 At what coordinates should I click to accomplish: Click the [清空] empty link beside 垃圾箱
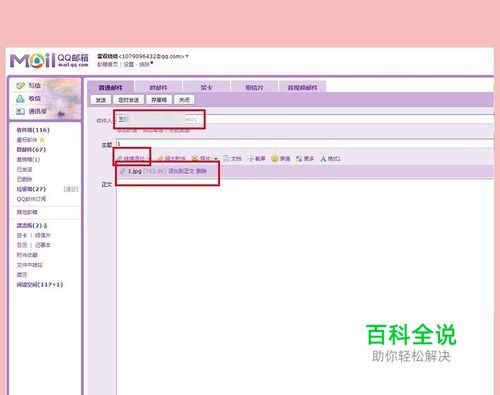(x=71, y=189)
